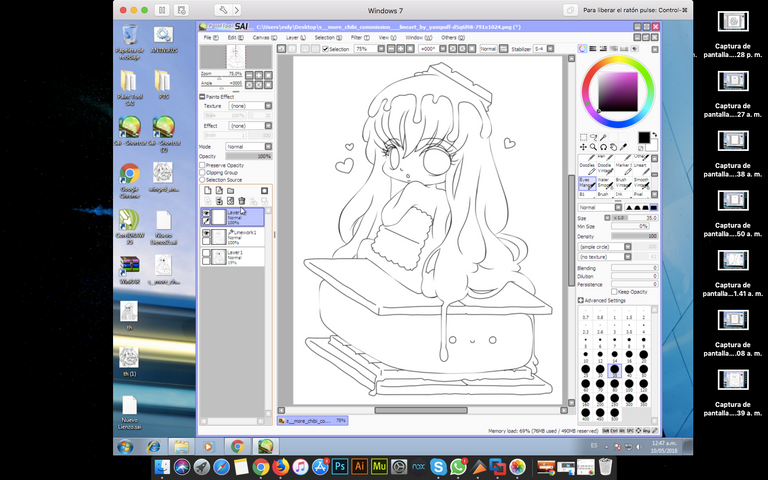Screen dimensions: 768x480
Task: Click the RGB slider panel toggle icon
Action: point(593,48)
